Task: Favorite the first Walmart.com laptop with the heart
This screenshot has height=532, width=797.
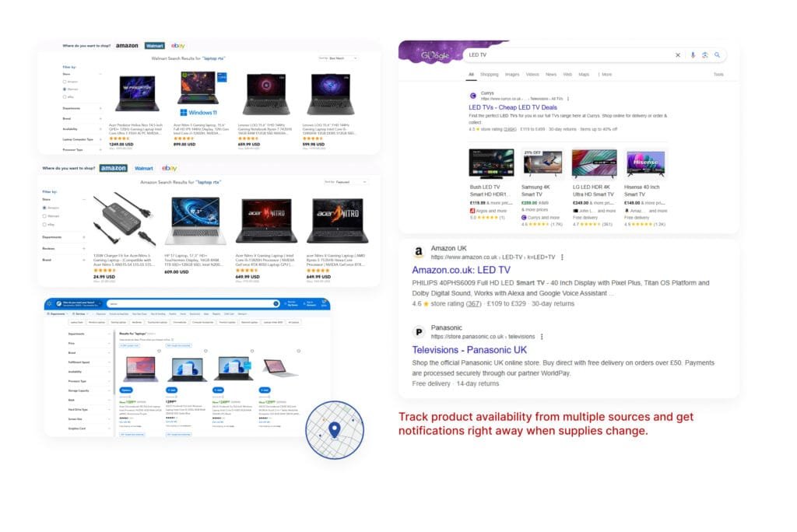Action: [159, 351]
